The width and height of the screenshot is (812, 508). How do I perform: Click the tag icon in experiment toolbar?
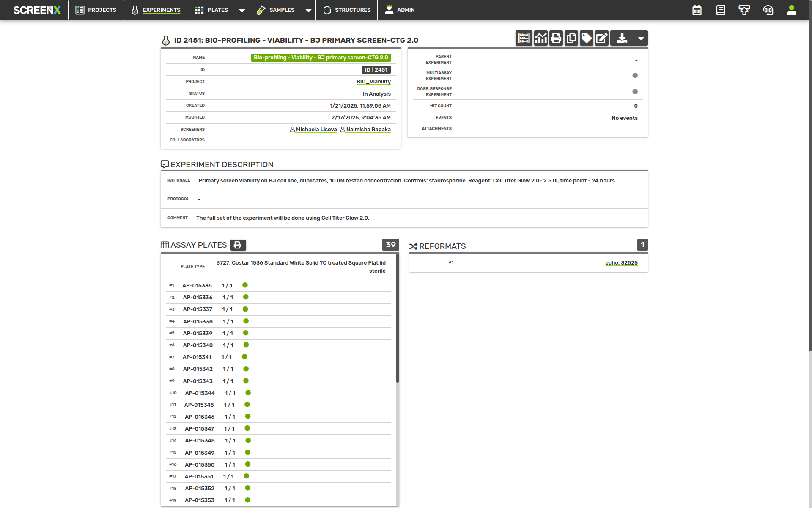[586, 39]
